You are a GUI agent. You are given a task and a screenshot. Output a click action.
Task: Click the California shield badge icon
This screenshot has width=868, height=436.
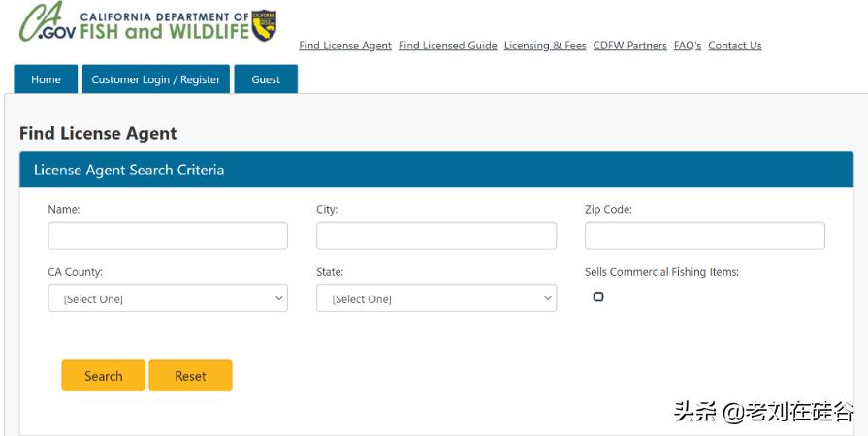(264, 25)
